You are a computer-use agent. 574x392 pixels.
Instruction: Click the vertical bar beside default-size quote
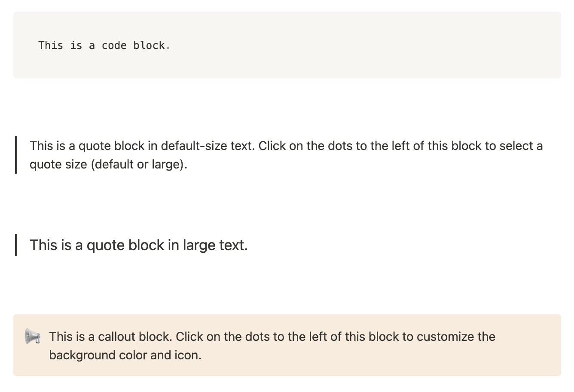pyautogui.click(x=16, y=155)
